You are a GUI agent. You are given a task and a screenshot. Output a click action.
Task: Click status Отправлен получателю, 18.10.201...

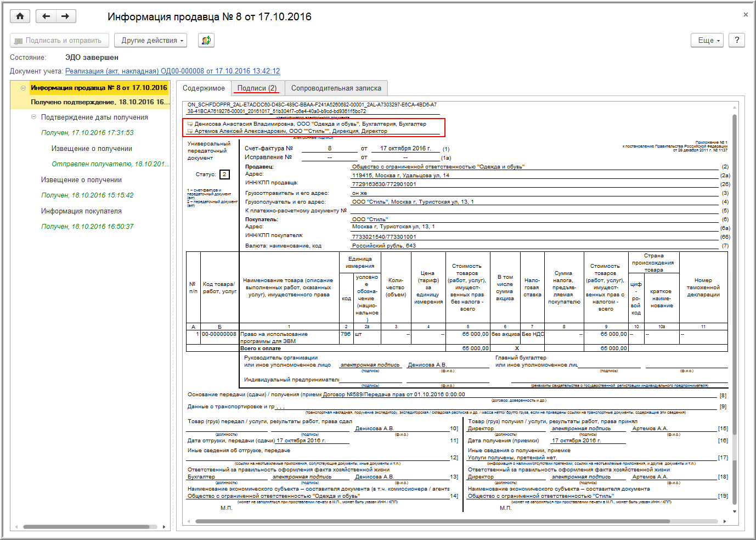(x=110, y=164)
